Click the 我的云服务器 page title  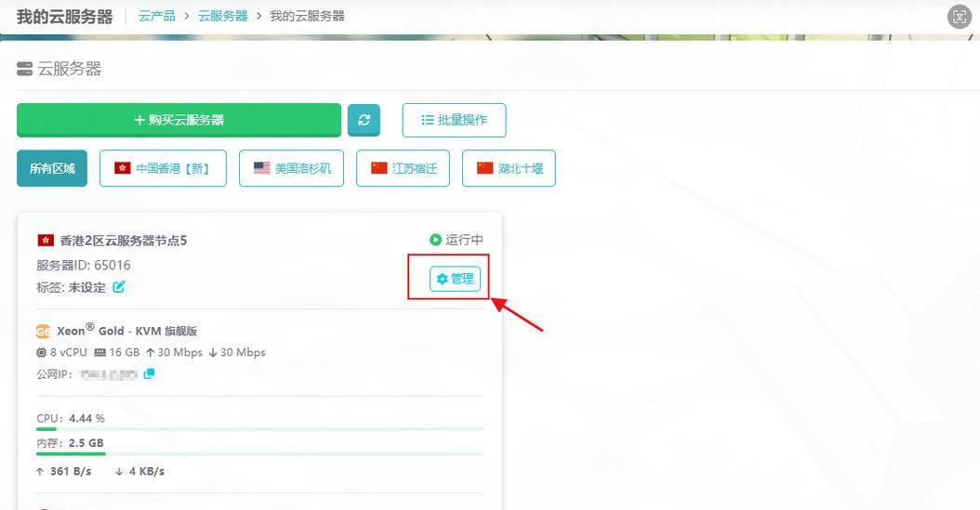64,17
